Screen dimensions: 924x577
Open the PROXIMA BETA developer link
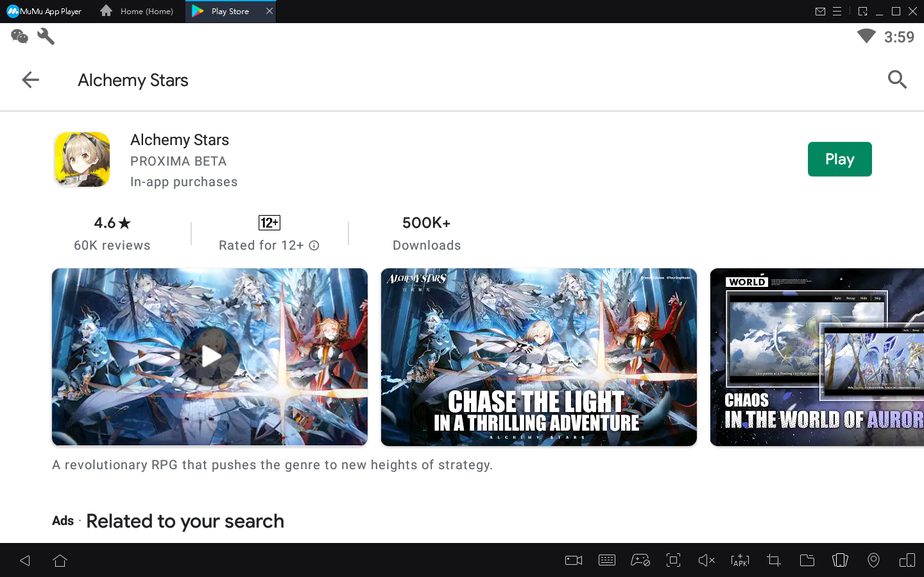[178, 161]
